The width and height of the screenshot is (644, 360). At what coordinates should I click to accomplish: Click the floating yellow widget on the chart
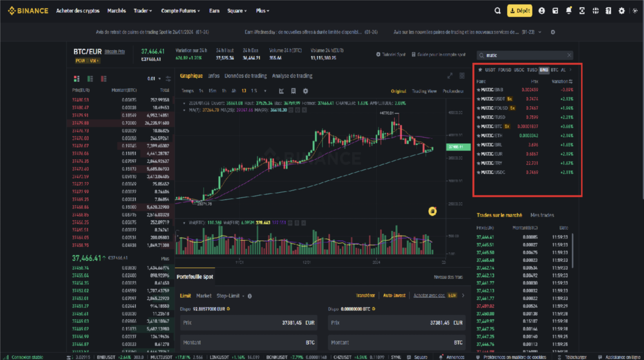pyautogui.click(x=433, y=211)
